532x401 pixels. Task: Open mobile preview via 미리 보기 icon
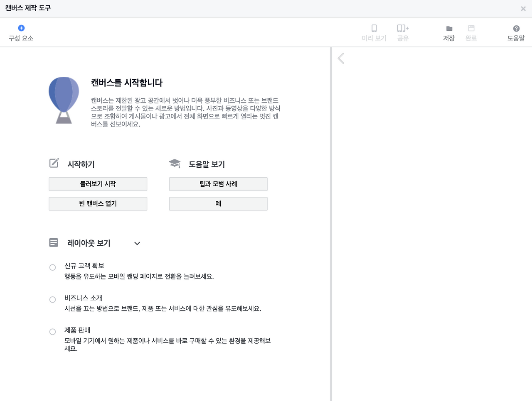pyautogui.click(x=373, y=28)
